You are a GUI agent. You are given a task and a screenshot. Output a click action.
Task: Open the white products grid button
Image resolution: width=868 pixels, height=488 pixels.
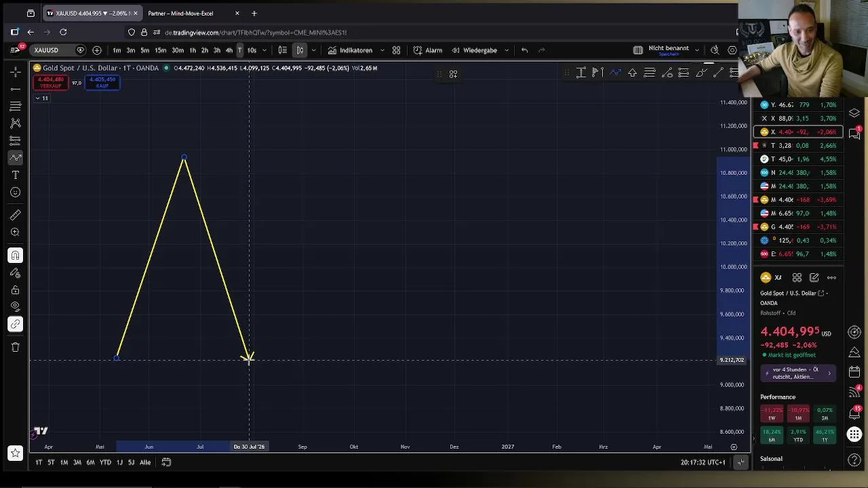pos(854,434)
